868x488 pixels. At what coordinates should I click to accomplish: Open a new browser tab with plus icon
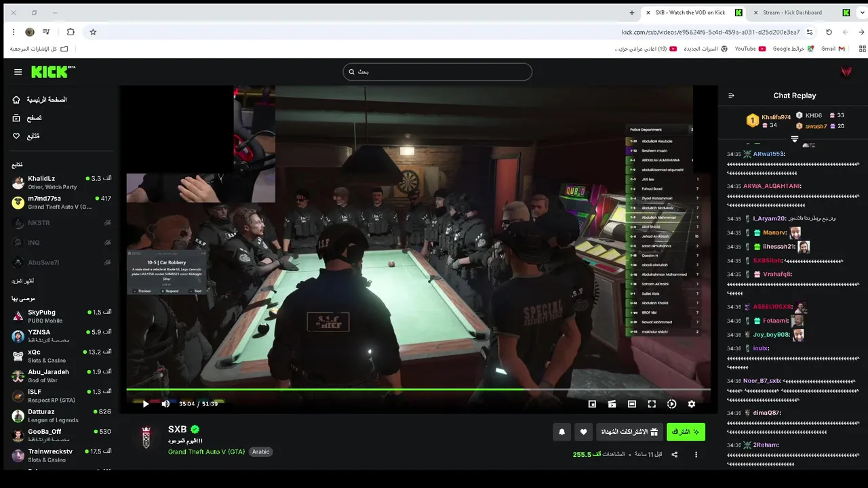(x=632, y=12)
